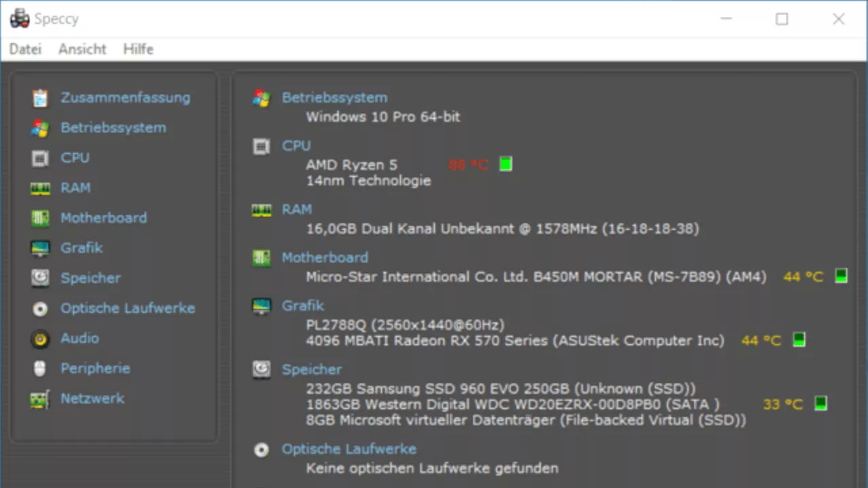This screenshot has height=488, width=868.
Task: Open the RAM sidebar entry
Action: [75, 188]
